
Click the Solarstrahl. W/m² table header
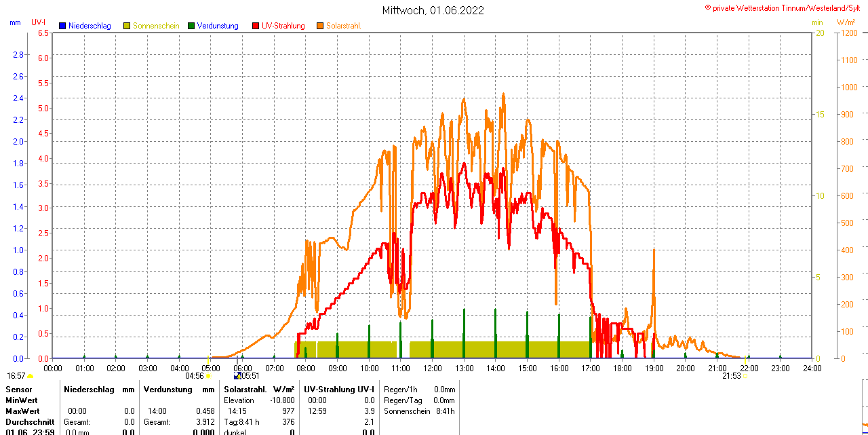coord(258,390)
